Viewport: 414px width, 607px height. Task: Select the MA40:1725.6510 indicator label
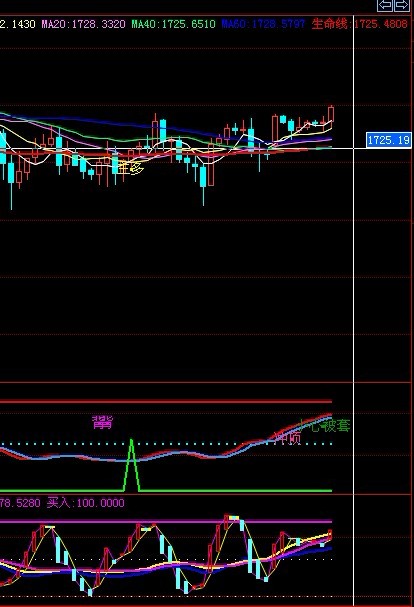click(x=174, y=24)
